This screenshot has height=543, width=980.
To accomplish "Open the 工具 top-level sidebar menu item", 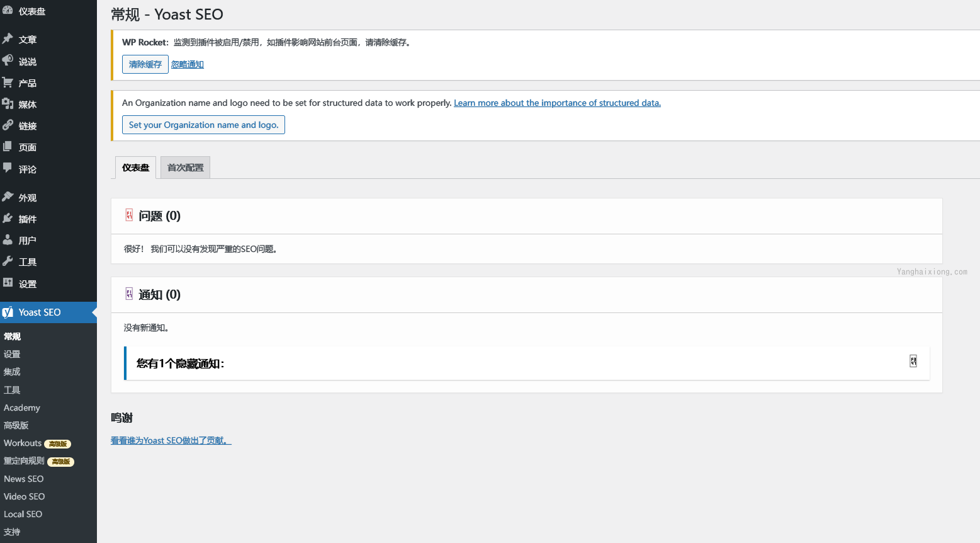I will point(28,262).
